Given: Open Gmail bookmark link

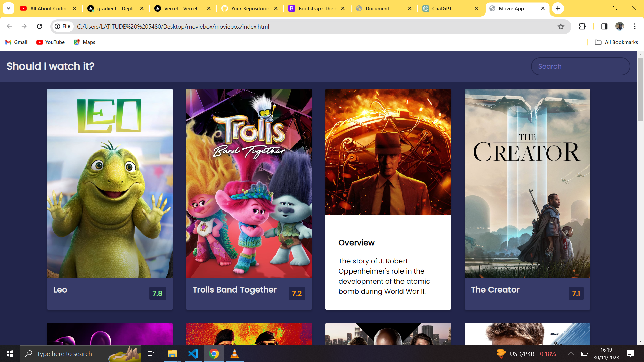Looking at the screenshot, I should (16, 42).
